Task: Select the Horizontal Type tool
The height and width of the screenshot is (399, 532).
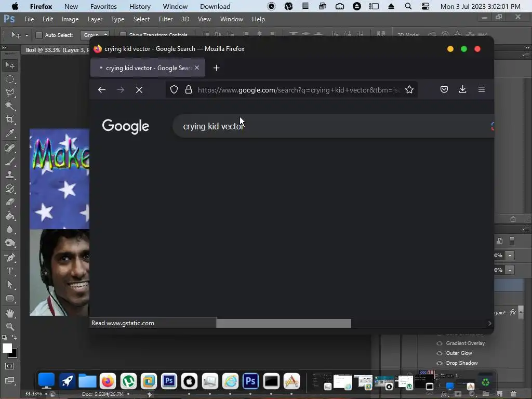Action: coord(10,271)
